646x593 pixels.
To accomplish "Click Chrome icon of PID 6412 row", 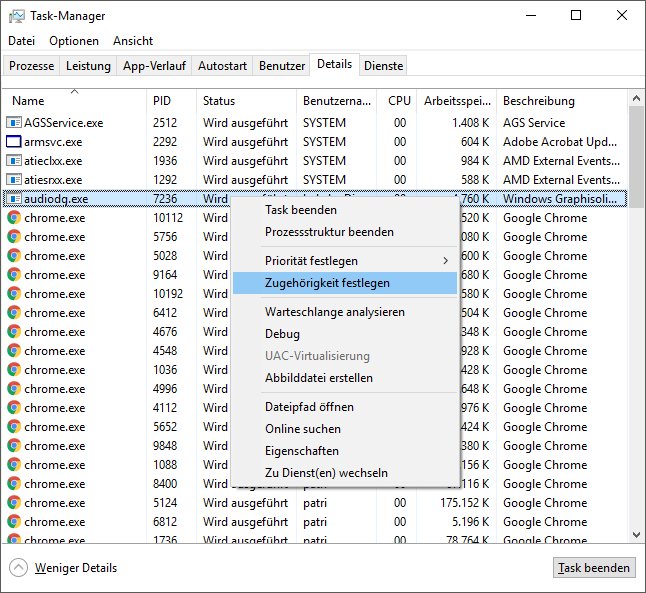I will (x=14, y=312).
